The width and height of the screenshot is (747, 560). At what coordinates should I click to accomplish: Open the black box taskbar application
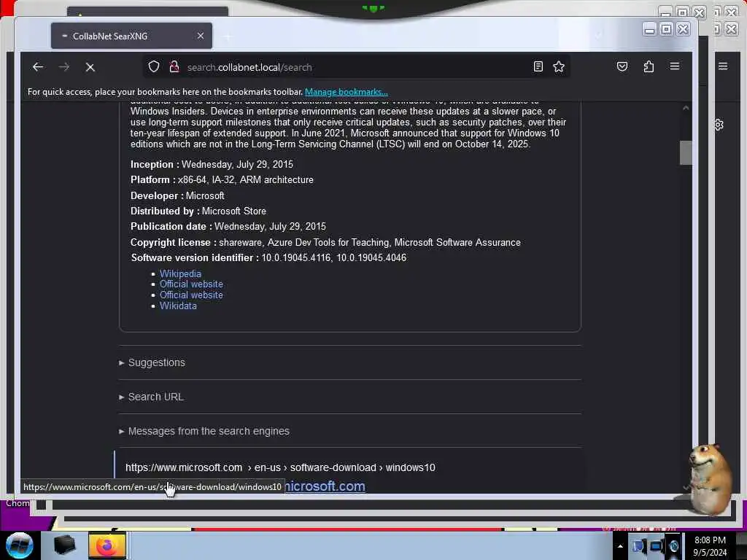pyautogui.click(x=64, y=545)
